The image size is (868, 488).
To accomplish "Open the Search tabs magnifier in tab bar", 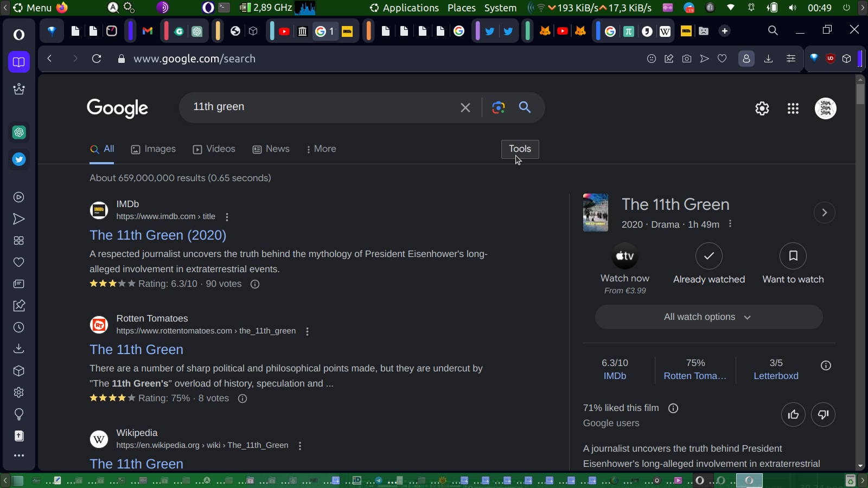I will point(773,31).
